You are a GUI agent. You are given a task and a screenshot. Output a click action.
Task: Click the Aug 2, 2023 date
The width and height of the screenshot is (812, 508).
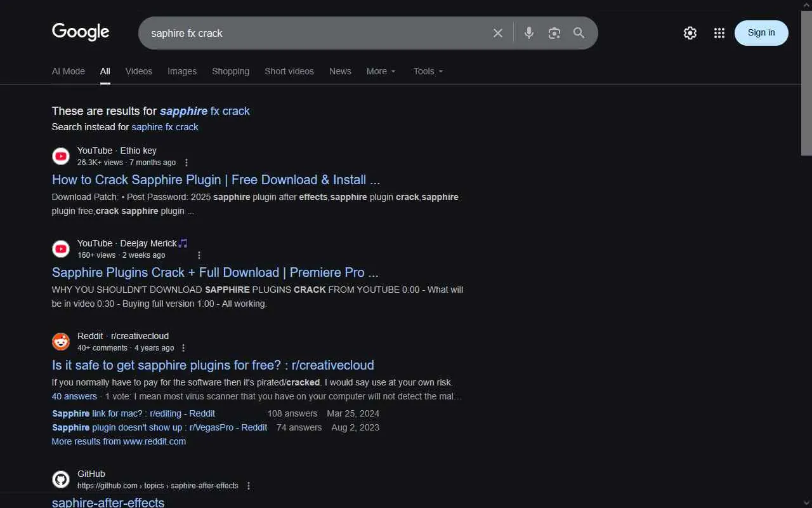pyautogui.click(x=355, y=427)
